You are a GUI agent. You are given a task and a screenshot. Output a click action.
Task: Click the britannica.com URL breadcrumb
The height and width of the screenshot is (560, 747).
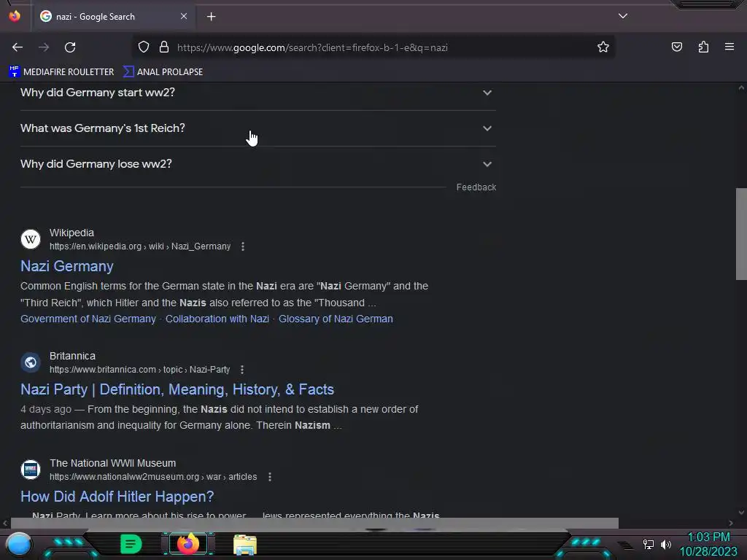coord(139,370)
